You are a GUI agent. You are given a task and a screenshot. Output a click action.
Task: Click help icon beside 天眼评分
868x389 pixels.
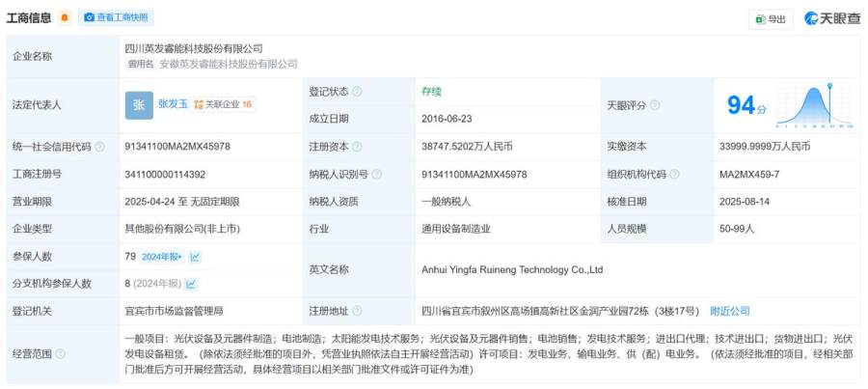click(656, 105)
